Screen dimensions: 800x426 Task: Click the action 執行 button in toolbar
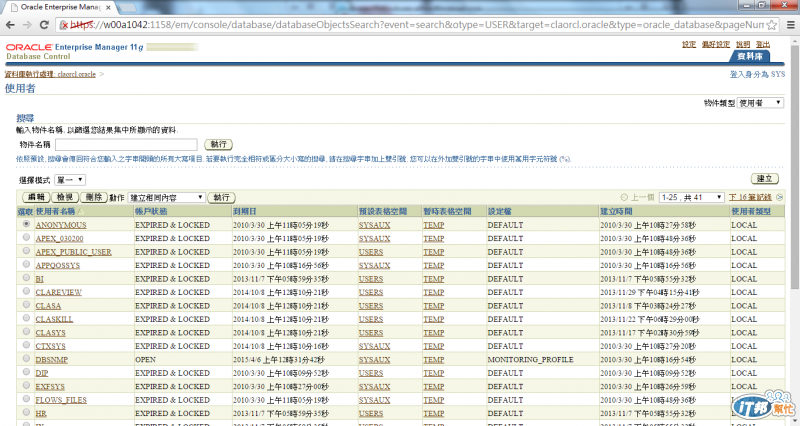[221, 197]
